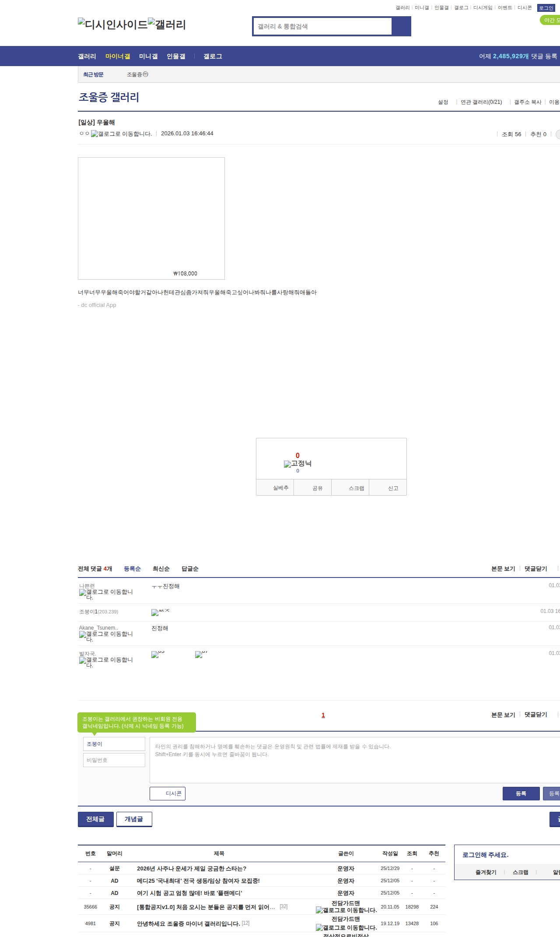Click the 고정닉 recommend icon
Image resolution: width=560 pixels, height=937 pixels.
(x=297, y=464)
